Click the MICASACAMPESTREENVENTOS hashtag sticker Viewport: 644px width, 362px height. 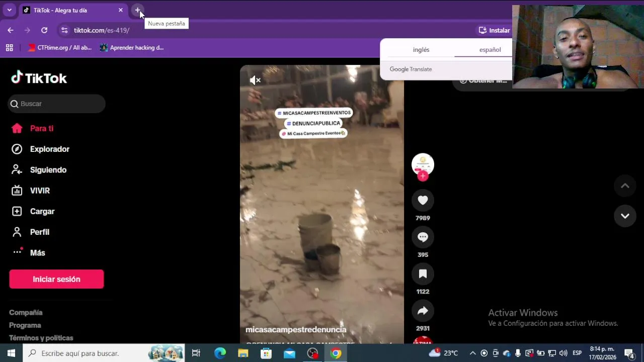pyautogui.click(x=313, y=113)
